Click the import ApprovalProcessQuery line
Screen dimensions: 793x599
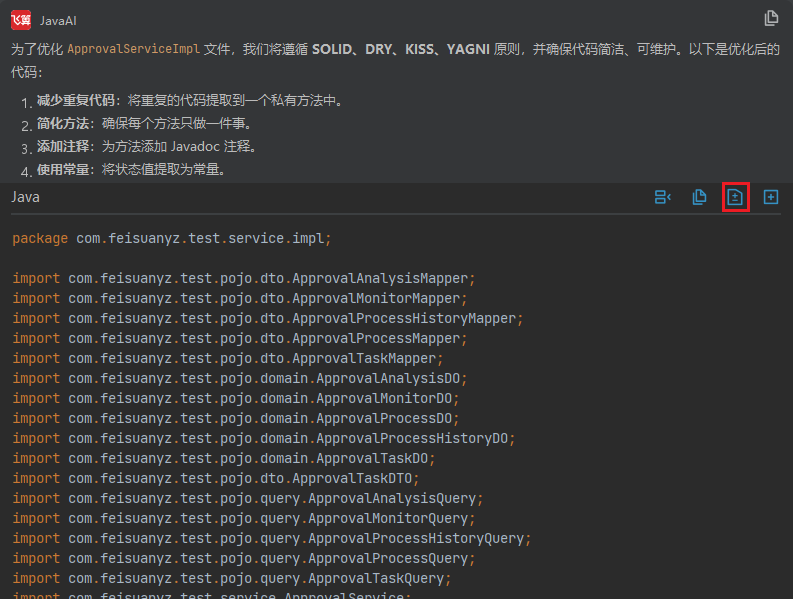[x=244, y=558]
